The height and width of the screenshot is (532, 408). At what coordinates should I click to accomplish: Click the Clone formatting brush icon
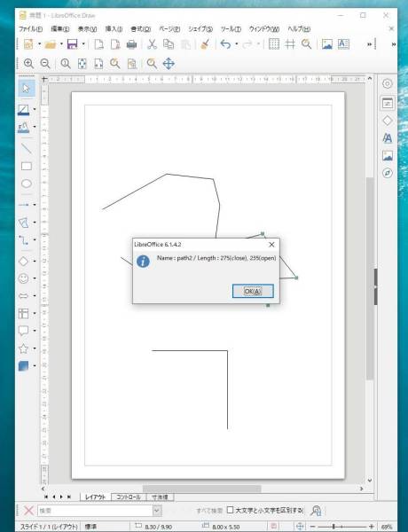tap(205, 44)
